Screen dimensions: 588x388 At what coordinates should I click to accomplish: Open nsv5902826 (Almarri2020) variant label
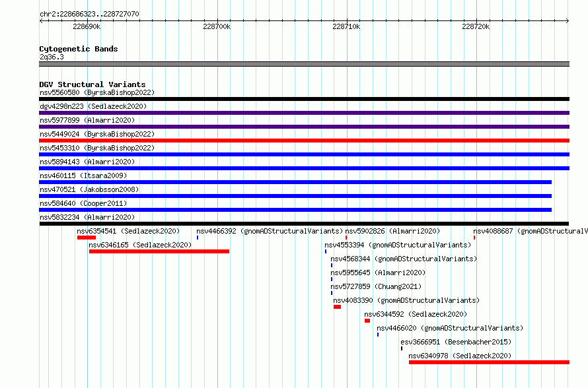coord(392,231)
